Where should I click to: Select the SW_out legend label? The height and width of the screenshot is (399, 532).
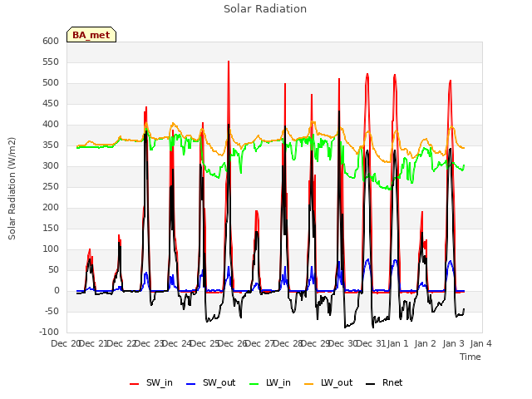click(219, 382)
